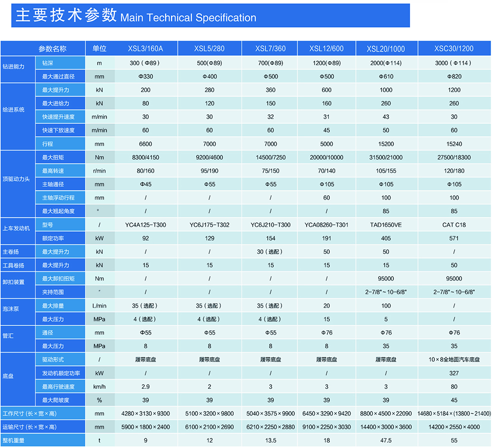Click transport size '14200×2550×4000'

click(x=454, y=427)
